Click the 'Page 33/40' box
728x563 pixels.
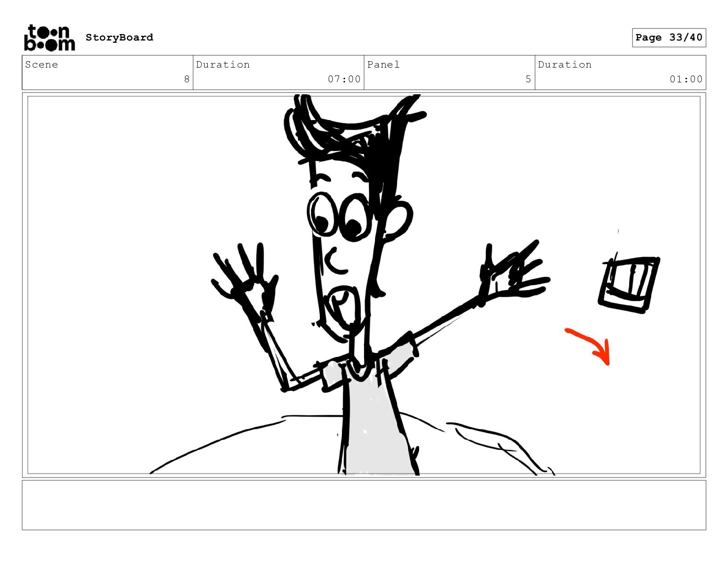(x=669, y=38)
